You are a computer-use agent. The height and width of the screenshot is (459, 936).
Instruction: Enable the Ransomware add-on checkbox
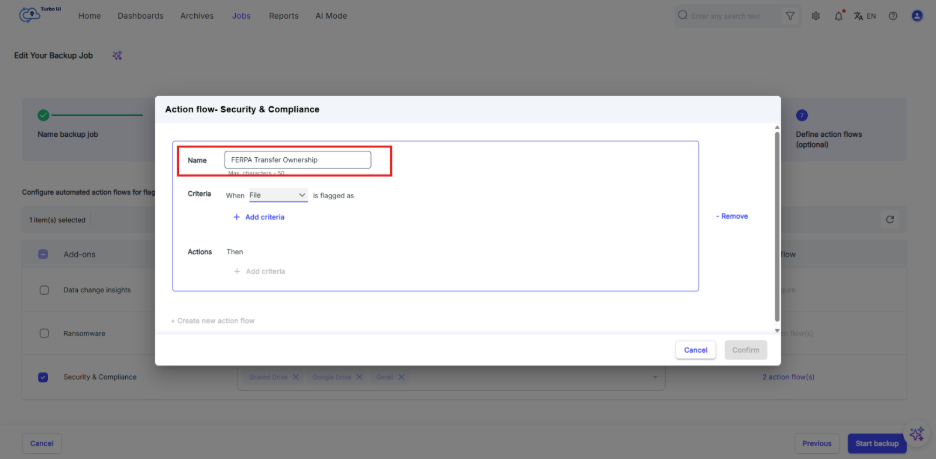[x=43, y=333]
